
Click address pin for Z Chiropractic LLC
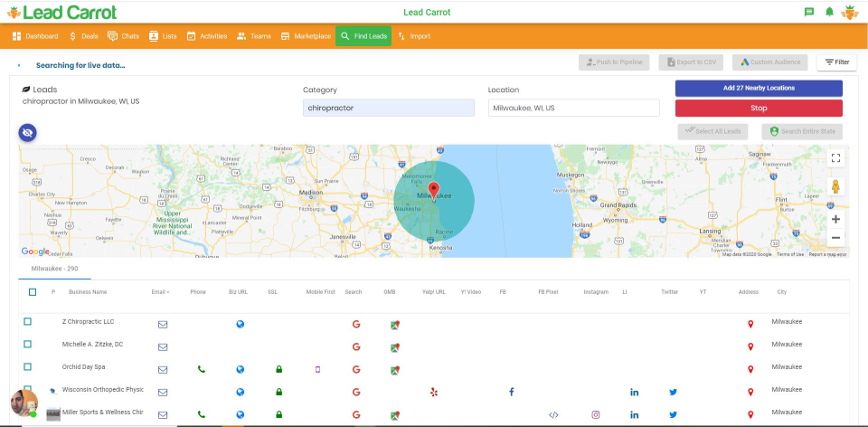(750, 325)
